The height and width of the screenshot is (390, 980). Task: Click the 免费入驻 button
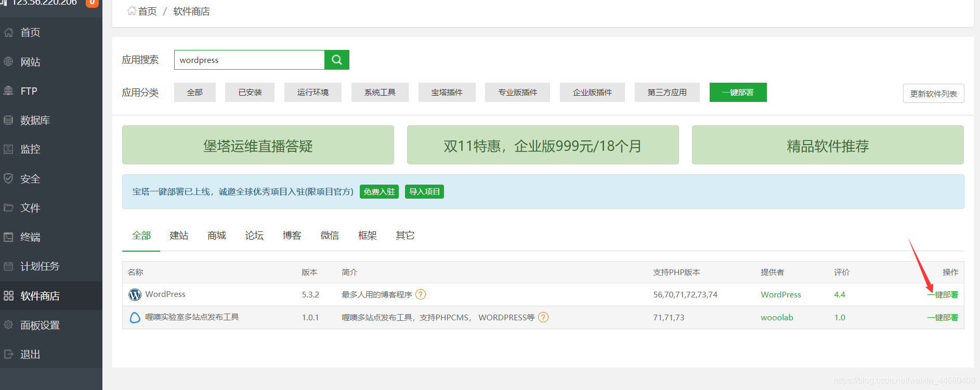379,192
